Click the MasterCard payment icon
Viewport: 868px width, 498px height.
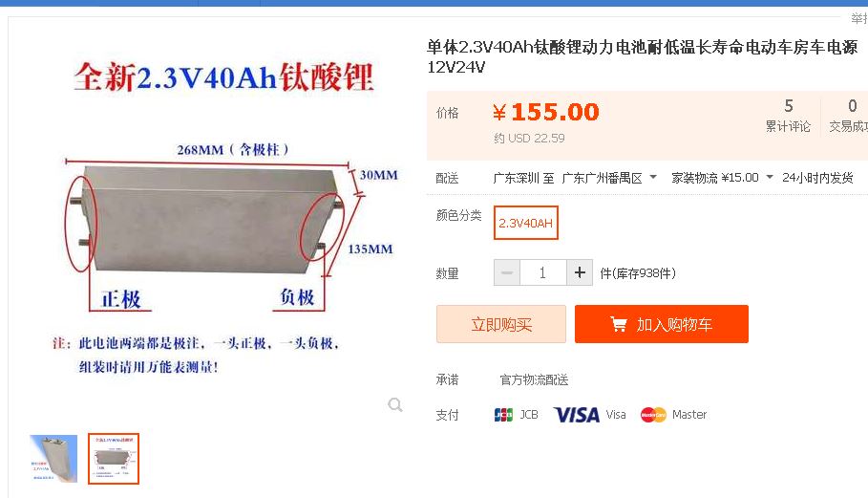[653, 414]
